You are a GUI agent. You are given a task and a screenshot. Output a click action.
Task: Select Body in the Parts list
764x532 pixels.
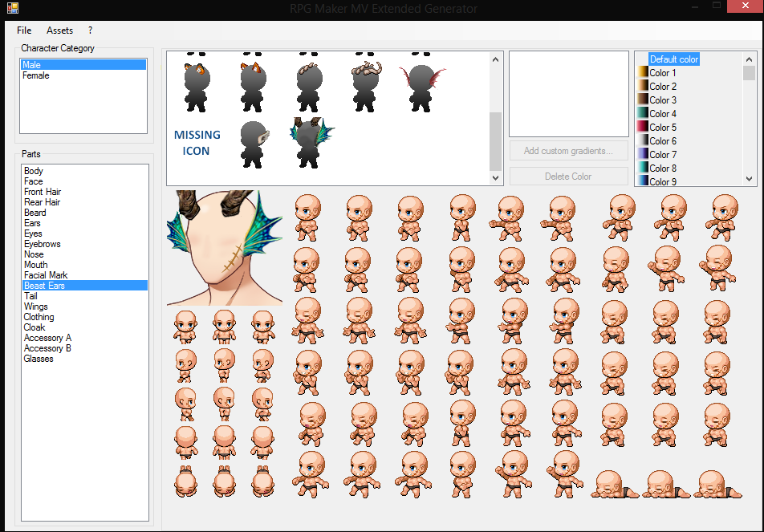point(85,170)
